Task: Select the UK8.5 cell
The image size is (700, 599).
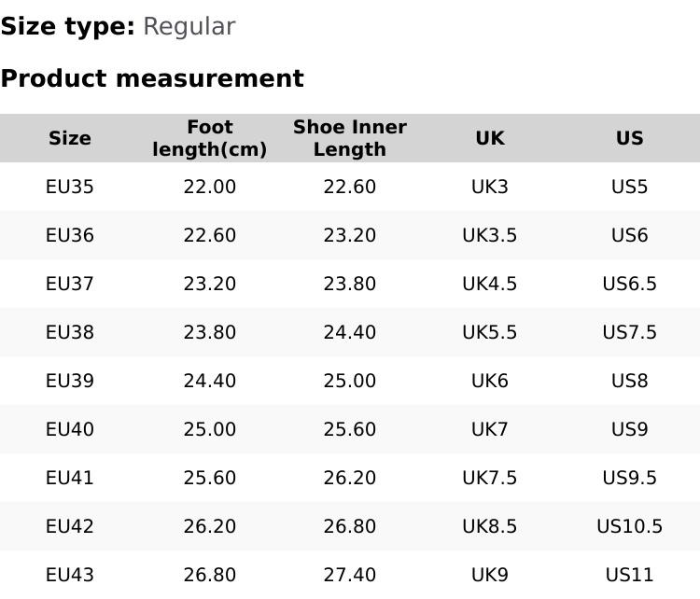Action: point(490,526)
